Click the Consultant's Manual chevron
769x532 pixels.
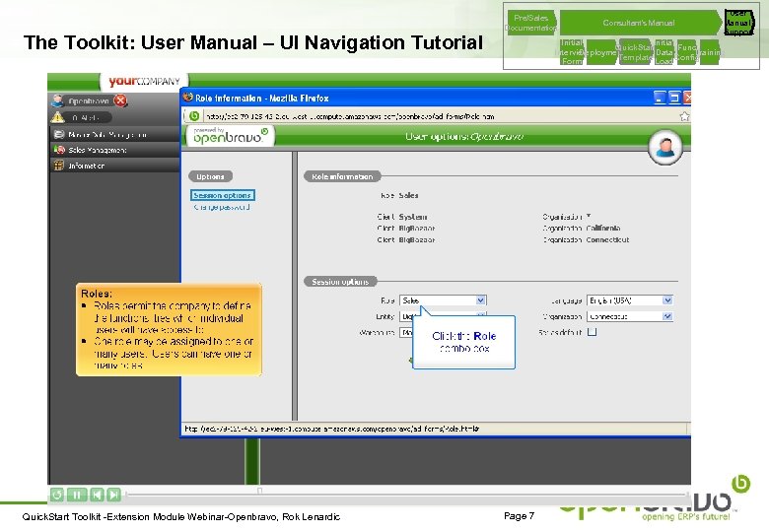click(x=640, y=23)
